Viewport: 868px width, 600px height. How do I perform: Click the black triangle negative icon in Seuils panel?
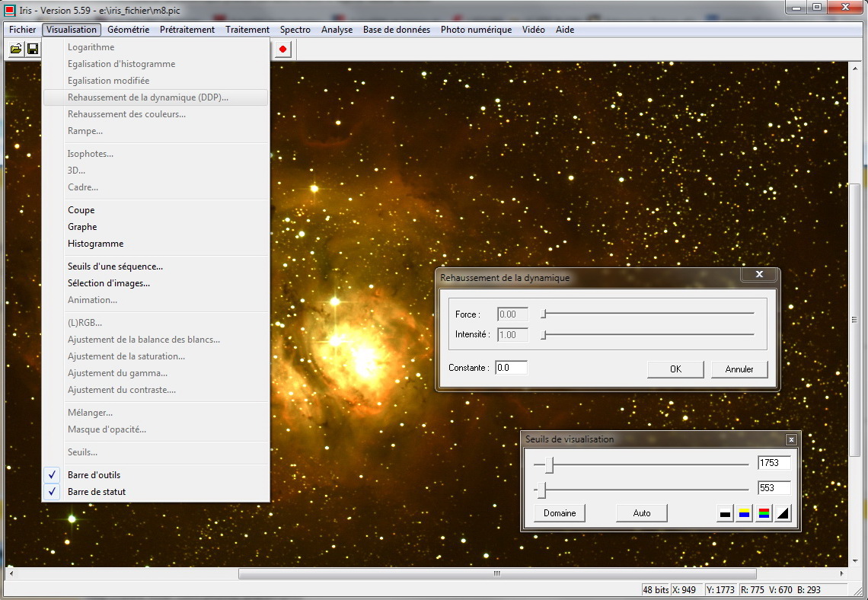(783, 513)
